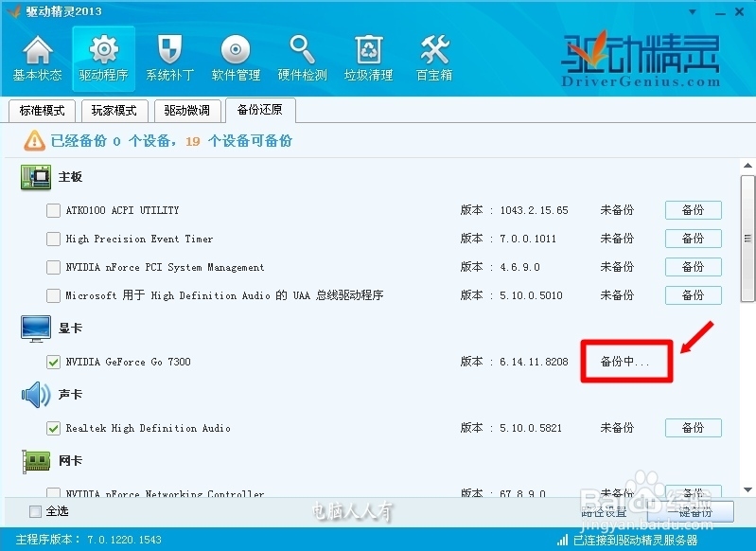Image resolution: width=756 pixels, height=551 pixels.
Task: Open 硬件检测 magnifier icon
Action: pos(302,59)
